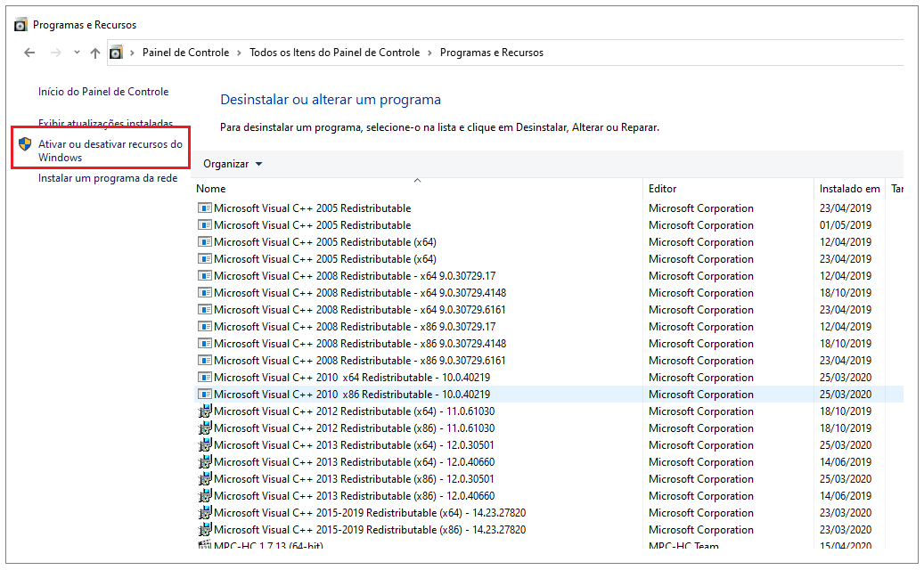Open the Organizar dropdown menu

(233, 164)
